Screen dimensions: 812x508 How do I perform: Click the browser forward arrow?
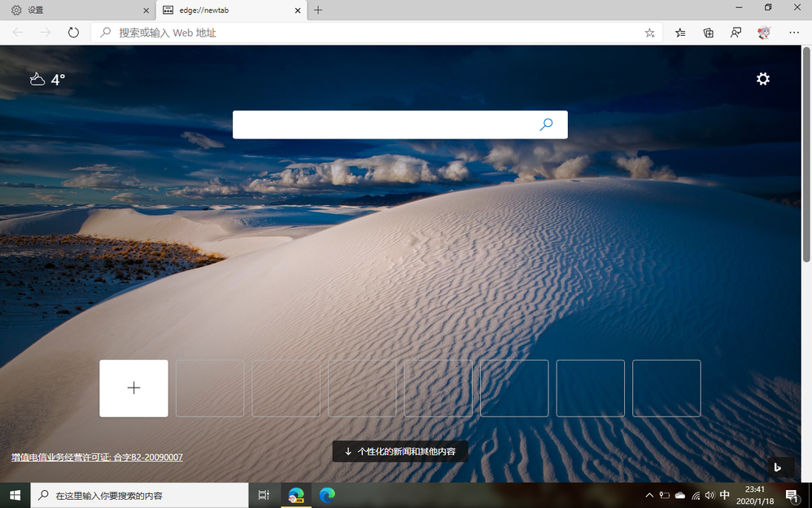coord(46,33)
